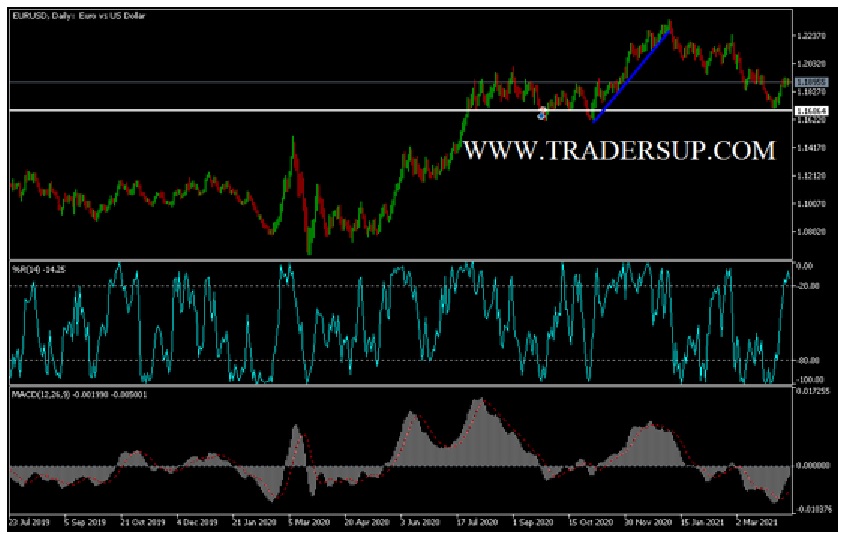This screenshot has width=842, height=535.
Task: Click the 30 Nov 2020 date label
Action: [x=647, y=522]
